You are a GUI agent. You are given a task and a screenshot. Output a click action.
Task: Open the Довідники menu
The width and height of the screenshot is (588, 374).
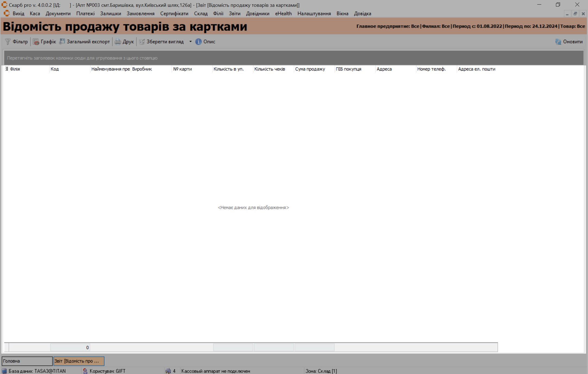pyautogui.click(x=257, y=14)
